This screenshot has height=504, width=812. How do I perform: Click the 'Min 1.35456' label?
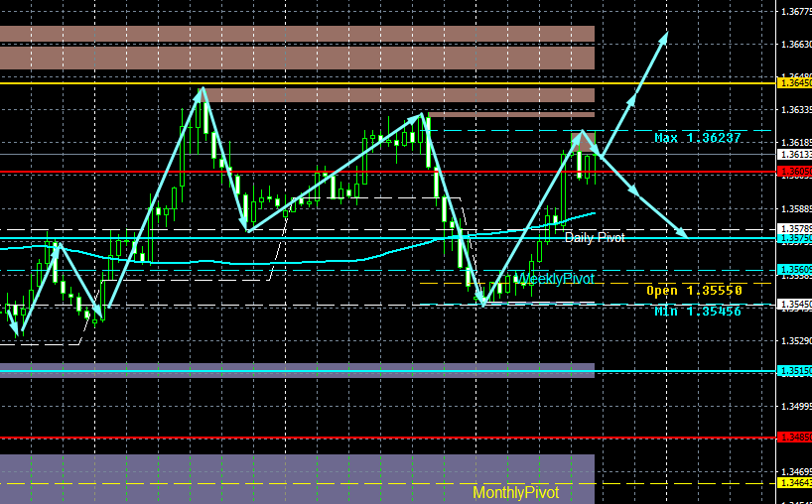(698, 311)
